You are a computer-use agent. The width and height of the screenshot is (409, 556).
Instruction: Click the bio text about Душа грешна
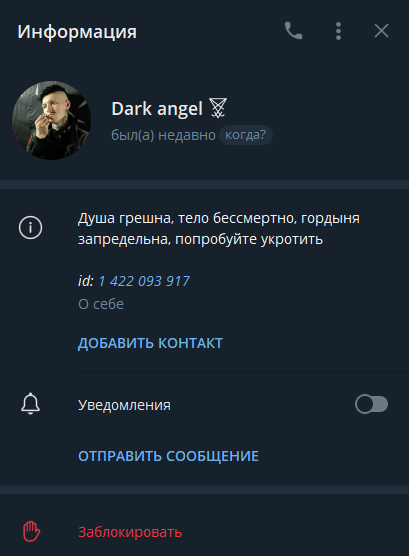click(x=219, y=229)
